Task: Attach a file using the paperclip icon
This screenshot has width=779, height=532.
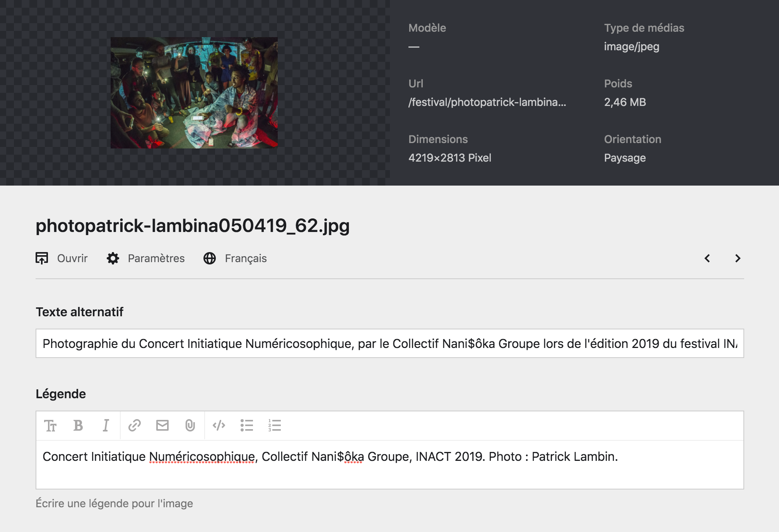Action: [x=190, y=426]
